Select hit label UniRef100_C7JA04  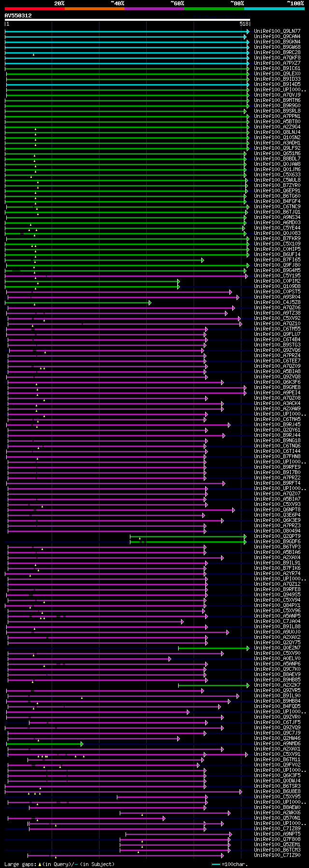277,621
